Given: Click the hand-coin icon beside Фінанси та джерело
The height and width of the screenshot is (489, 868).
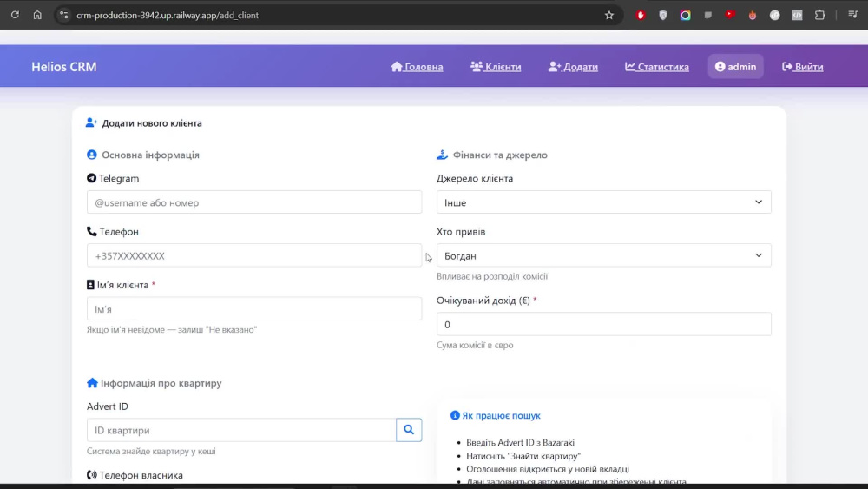Looking at the screenshot, I should 442,155.
